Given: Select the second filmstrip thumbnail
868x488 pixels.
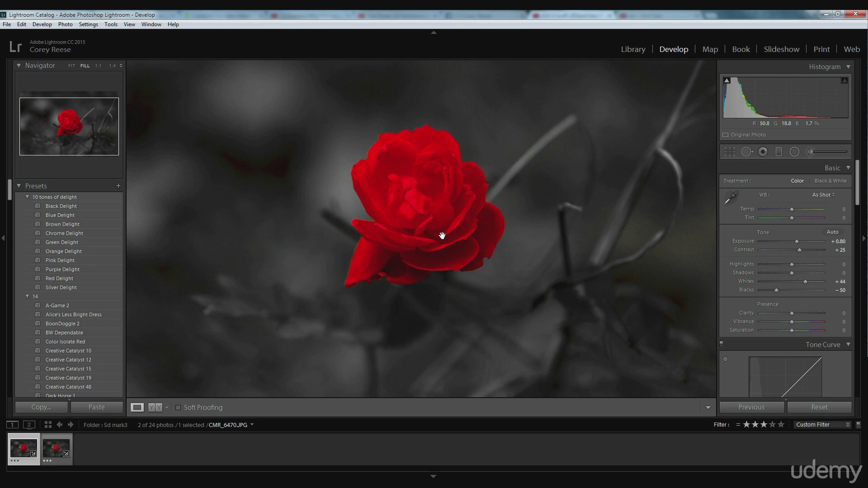Looking at the screenshot, I should point(57,449).
